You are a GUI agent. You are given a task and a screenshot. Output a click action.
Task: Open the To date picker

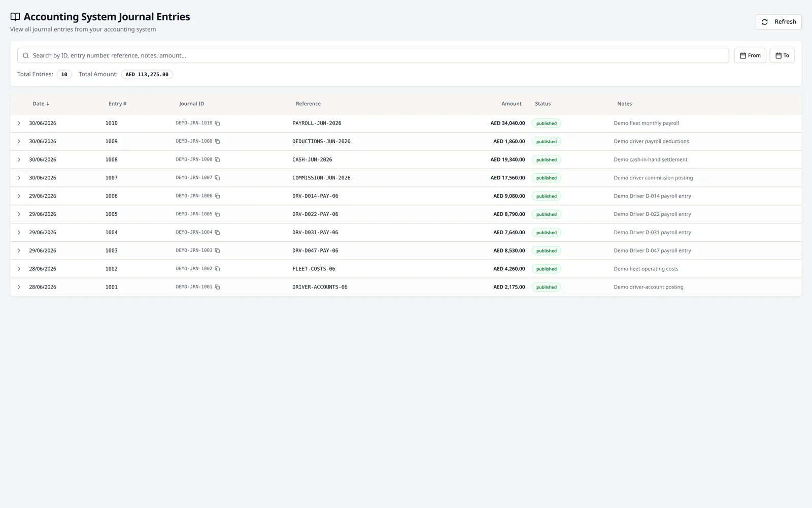(x=782, y=55)
